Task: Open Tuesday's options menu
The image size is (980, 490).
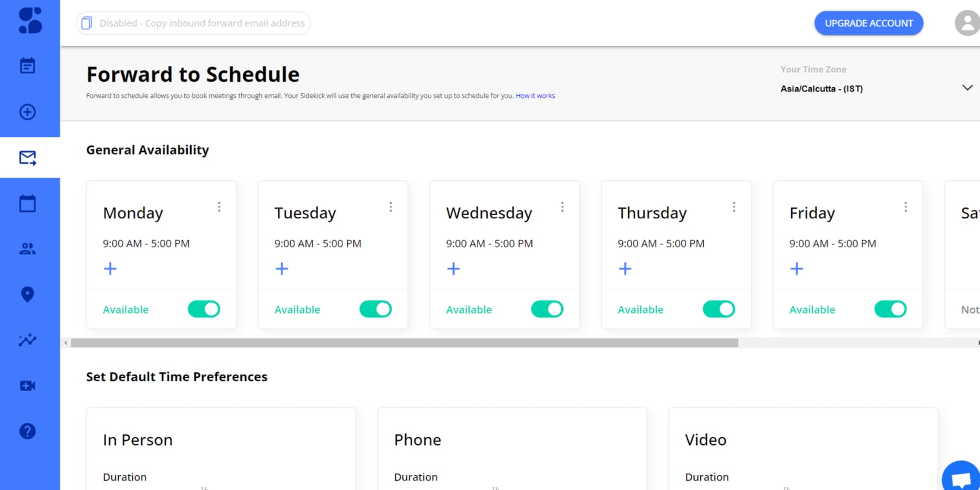Action: pos(390,206)
